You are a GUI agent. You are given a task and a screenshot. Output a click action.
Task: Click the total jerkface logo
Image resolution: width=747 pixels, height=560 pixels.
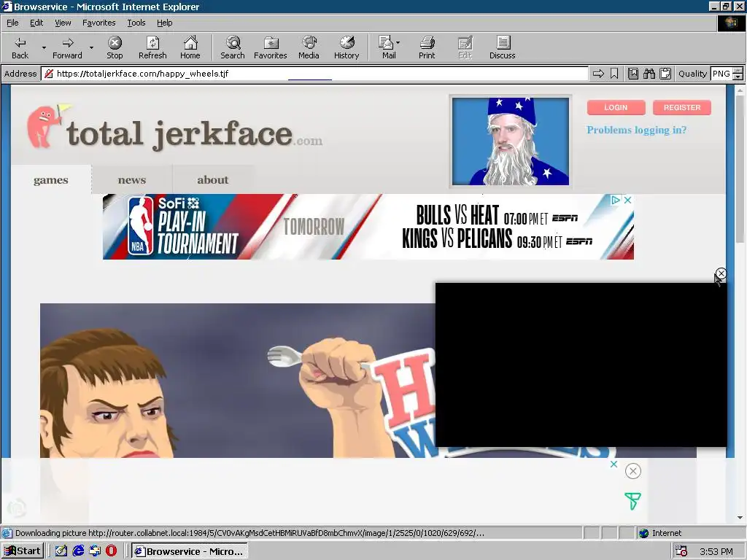tap(175, 128)
